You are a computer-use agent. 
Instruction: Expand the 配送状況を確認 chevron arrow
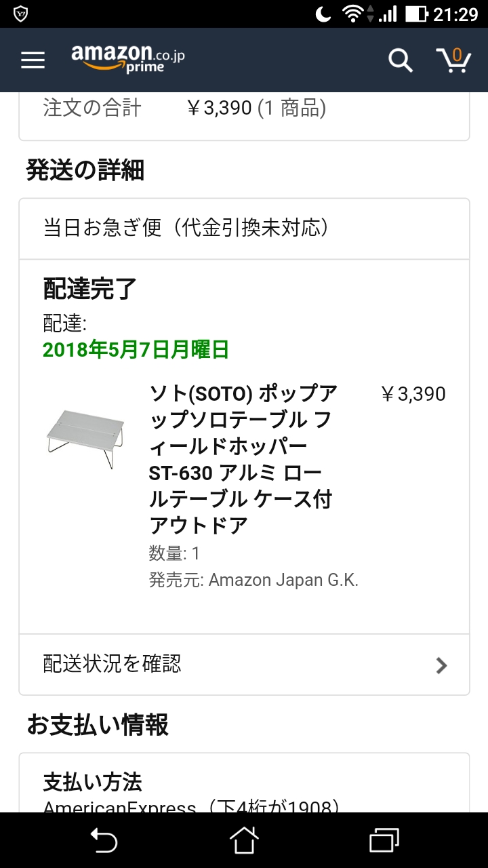pyautogui.click(x=441, y=665)
